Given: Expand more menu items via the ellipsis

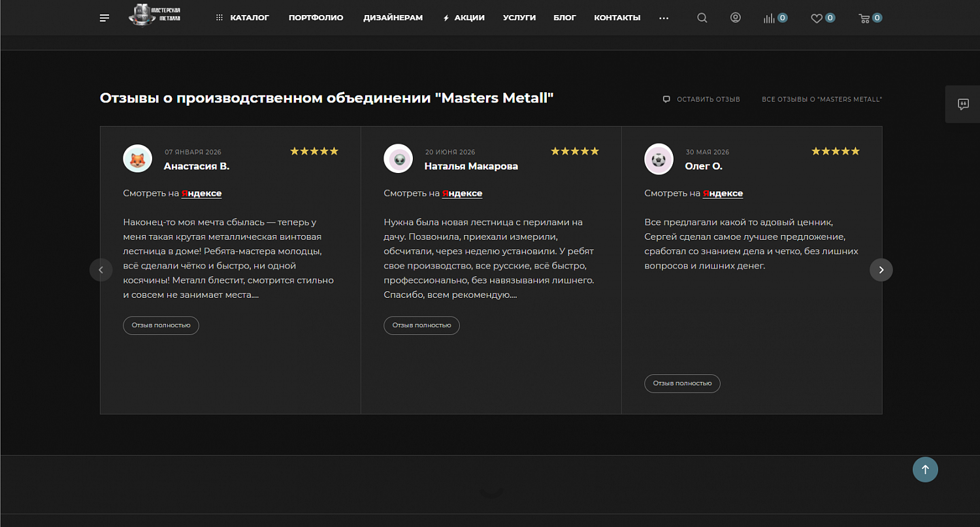Looking at the screenshot, I should pos(664,18).
